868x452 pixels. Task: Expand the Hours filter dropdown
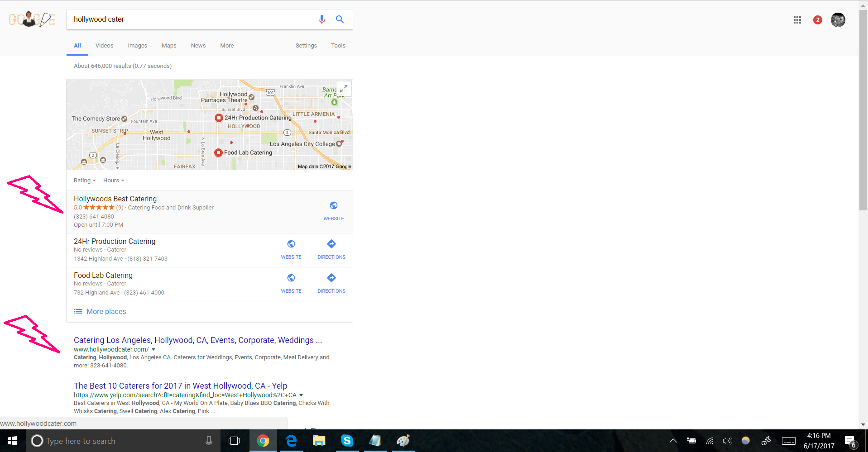tap(113, 181)
